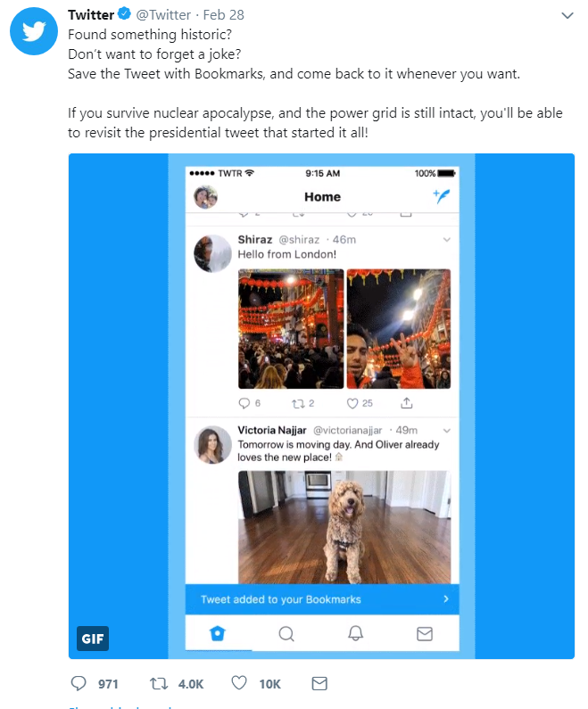This screenshot has width=588, height=709.
Task: Play the GIF via its GIF badge
Action: [93, 639]
